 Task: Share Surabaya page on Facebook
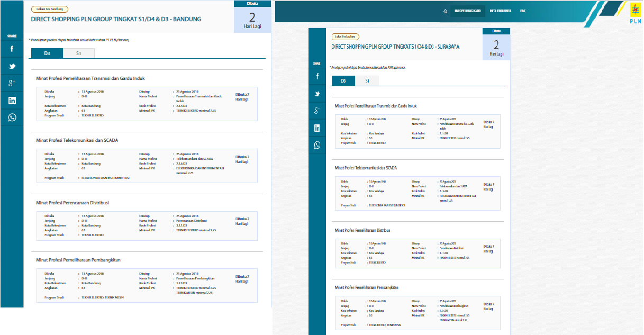317,76
